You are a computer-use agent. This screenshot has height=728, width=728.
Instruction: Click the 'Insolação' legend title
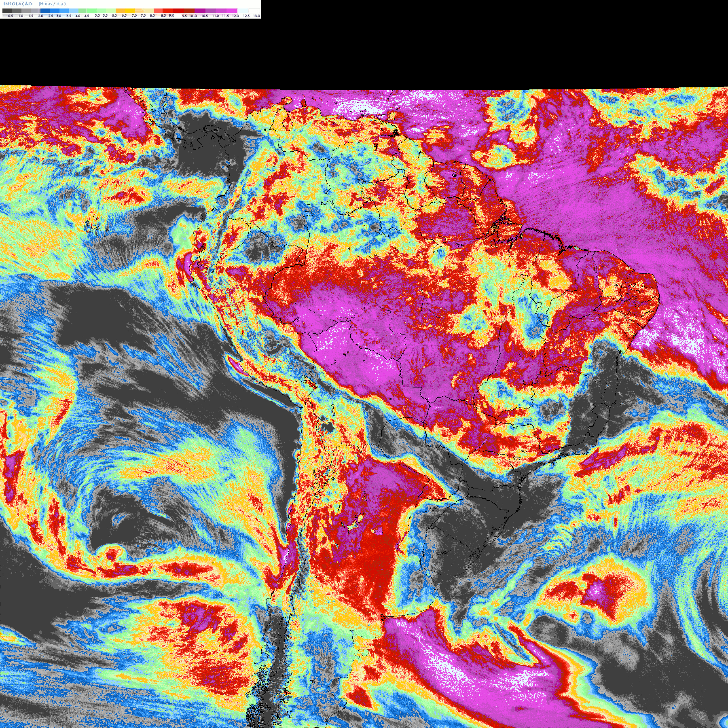(18, 4)
